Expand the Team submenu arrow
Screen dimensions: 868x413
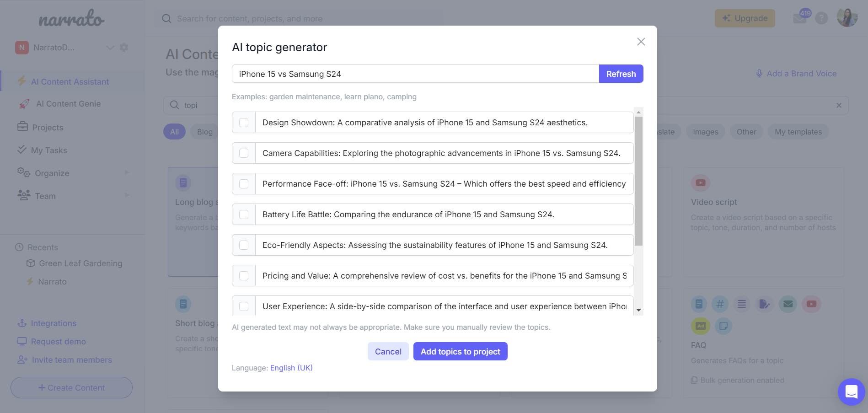coord(127,195)
